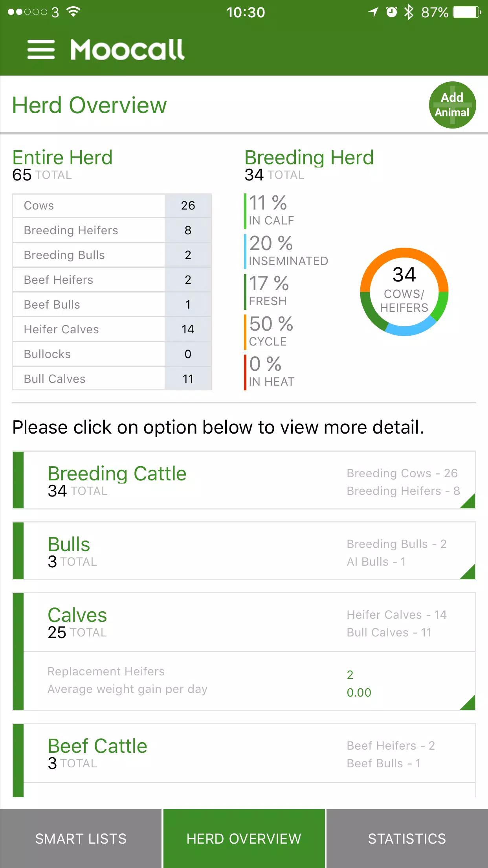Tap the Cows/Heifers donut chart
The height and width of the screenshot is (868, 488).
click(x=404, y=292)
